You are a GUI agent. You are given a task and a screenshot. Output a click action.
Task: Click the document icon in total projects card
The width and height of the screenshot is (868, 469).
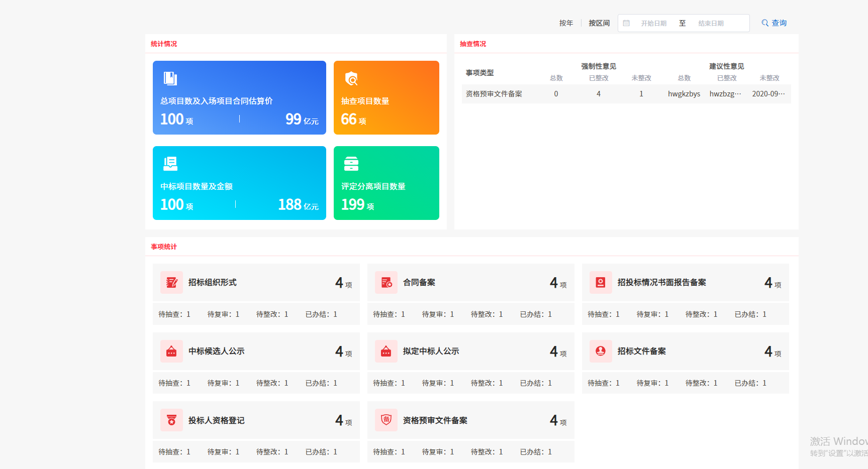(170, 78)
